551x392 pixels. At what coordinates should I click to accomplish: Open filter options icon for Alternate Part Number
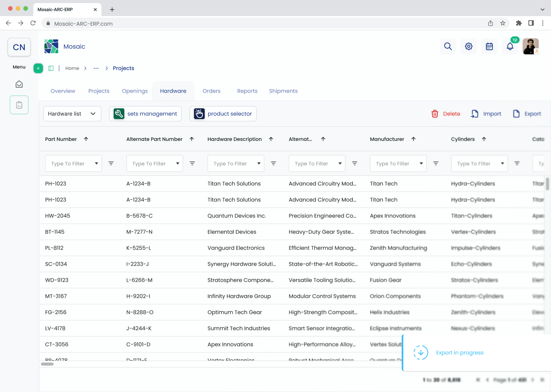click(x=192, y=163)
